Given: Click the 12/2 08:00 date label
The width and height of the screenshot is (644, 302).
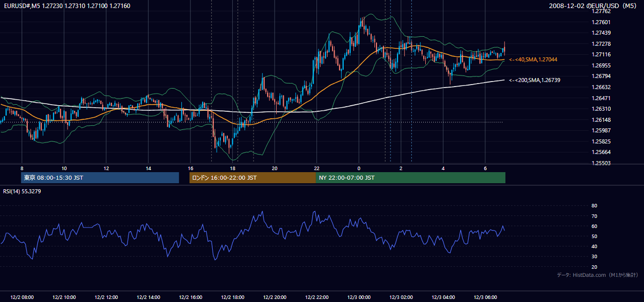Looking at the screenshot, I should click(22, 297).
